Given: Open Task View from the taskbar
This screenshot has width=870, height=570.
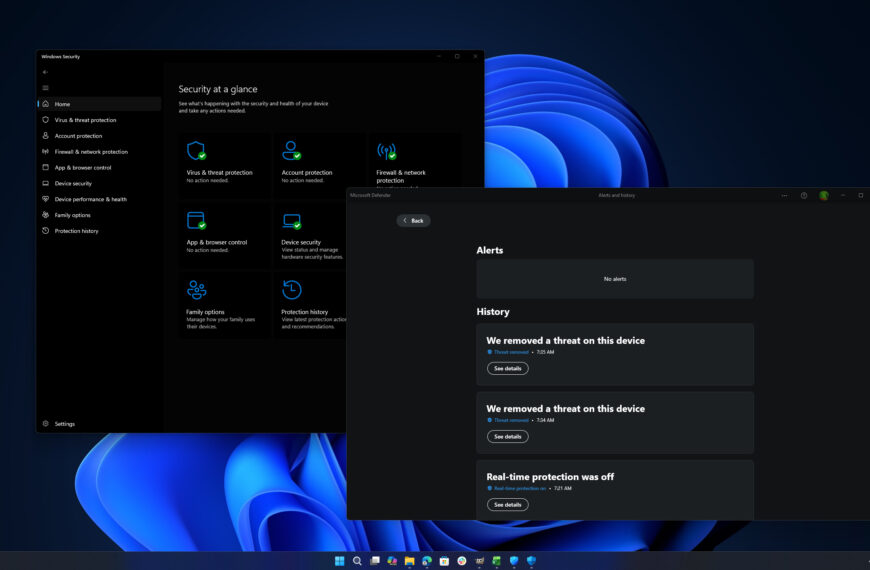Looking at the screenshot, I should (375, 561).
